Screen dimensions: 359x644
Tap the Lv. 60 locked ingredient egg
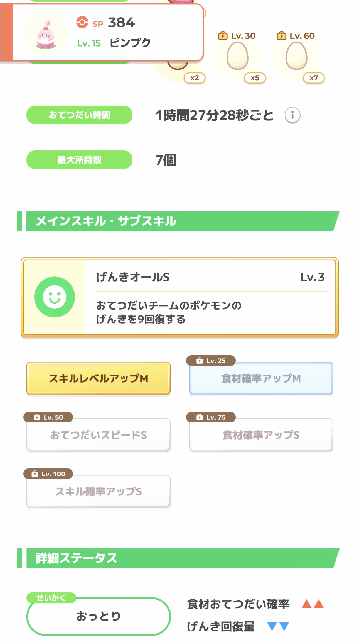click(x=296, y=56)
